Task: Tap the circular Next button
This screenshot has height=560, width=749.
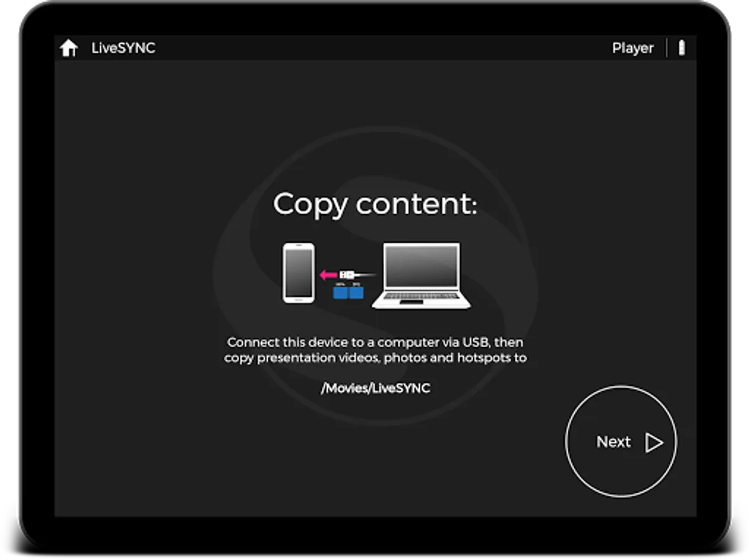Action: [621, 441]
